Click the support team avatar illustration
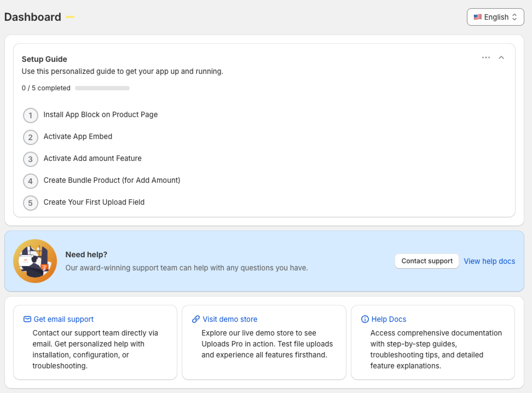 [x=35, y=261]
